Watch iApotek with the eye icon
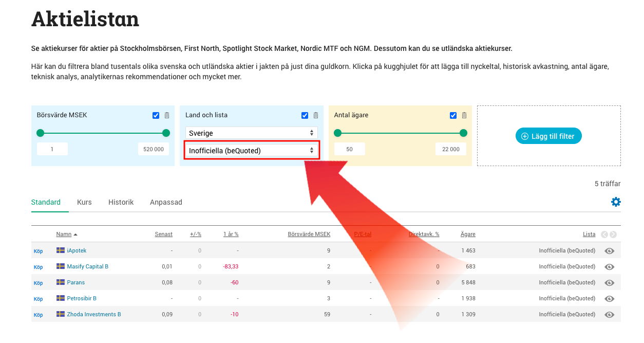The image size is (644, 343). click(x=610, y=251)
